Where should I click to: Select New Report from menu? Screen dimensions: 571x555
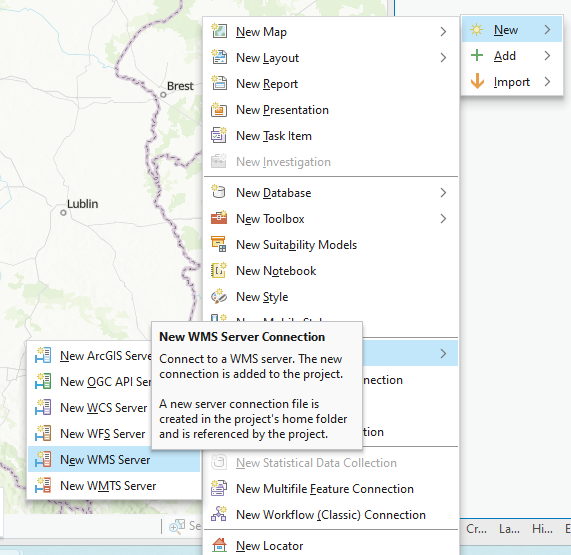point(331,84)
